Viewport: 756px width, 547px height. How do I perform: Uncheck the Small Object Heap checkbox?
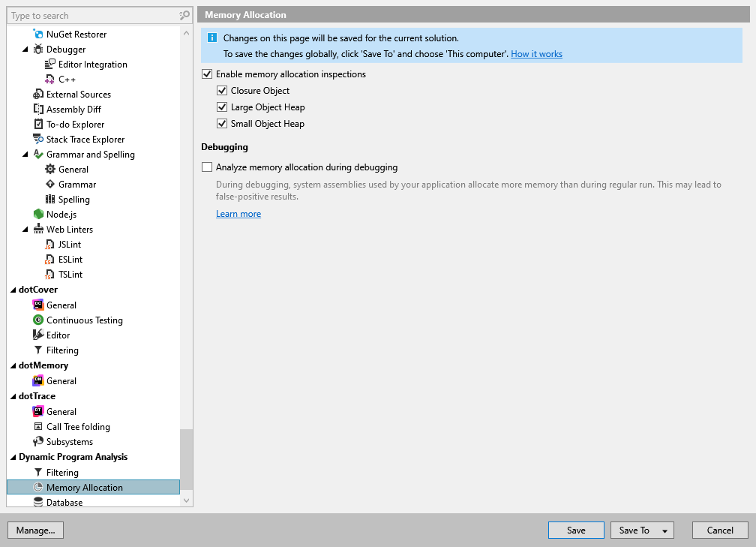(x=222, y=124)
